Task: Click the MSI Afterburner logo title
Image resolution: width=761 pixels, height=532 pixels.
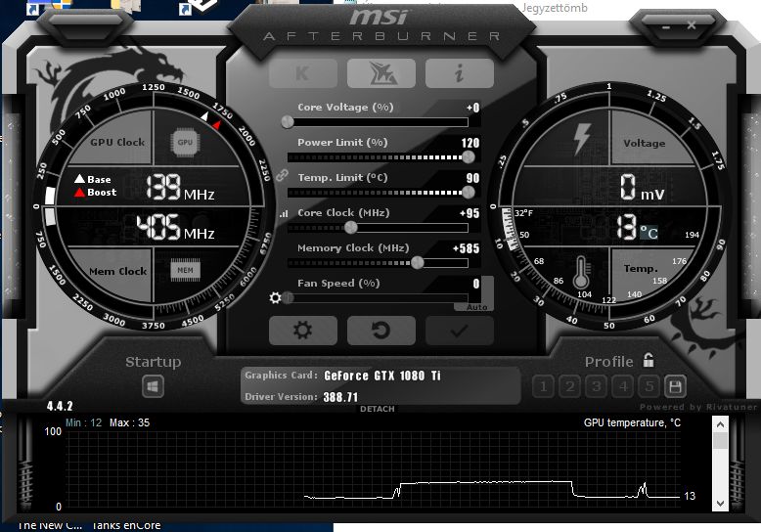Action: (x=381, y=25)
